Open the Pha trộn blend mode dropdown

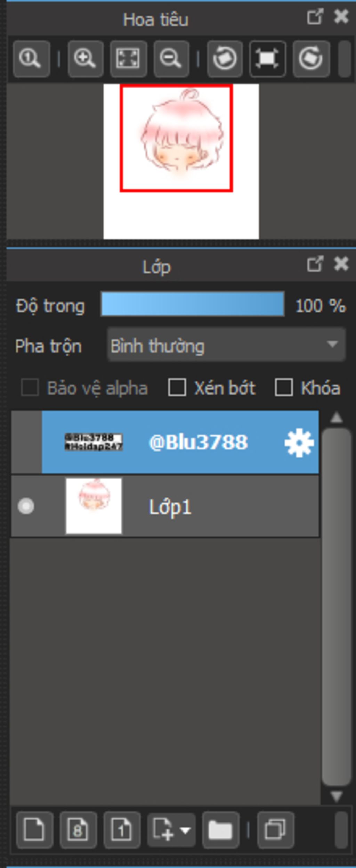[x=226, y=345]
